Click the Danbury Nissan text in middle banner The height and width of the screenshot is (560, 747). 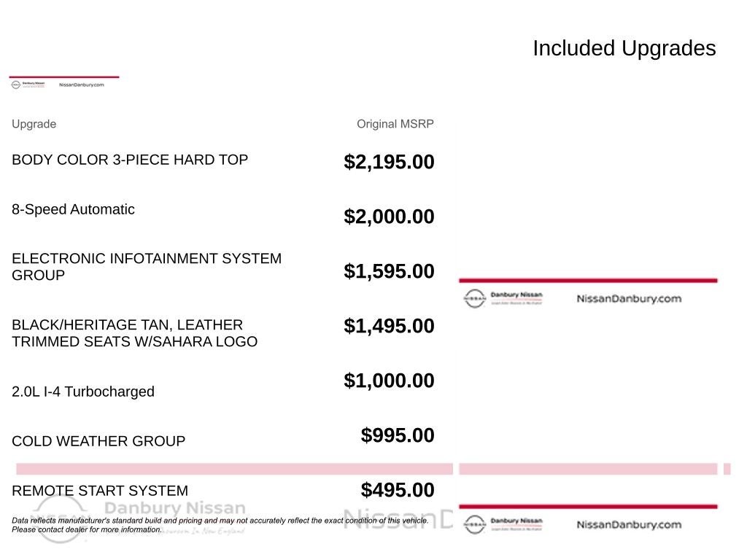pyautogui.click(x=516, y=295)
